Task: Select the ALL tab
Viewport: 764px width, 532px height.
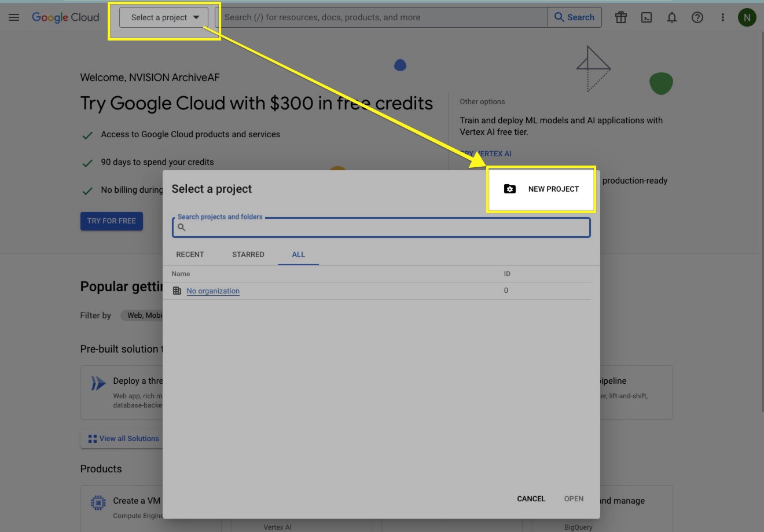Action: 299,255
